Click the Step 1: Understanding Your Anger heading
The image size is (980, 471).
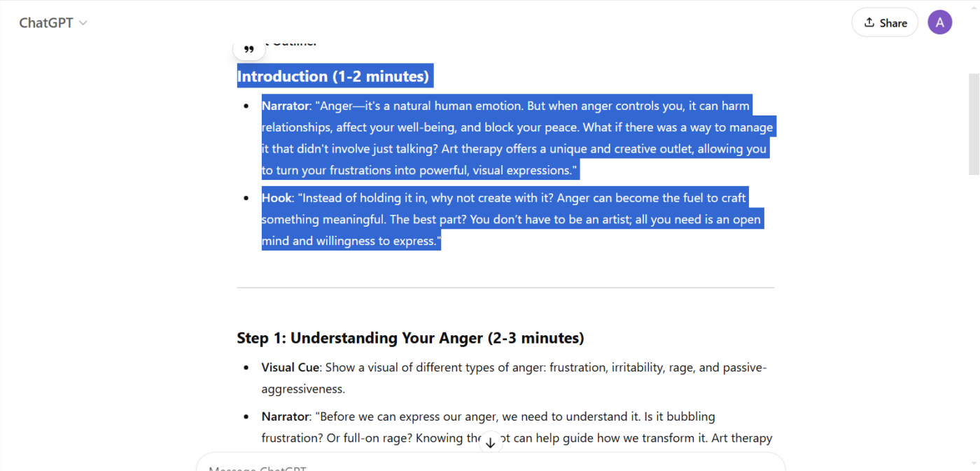(x=410, y=338)
